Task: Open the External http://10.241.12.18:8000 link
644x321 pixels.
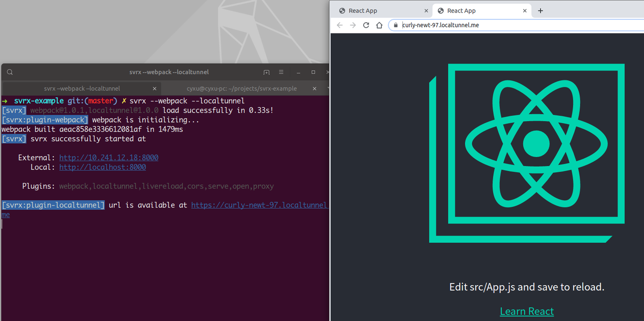Action: [109, 158]
